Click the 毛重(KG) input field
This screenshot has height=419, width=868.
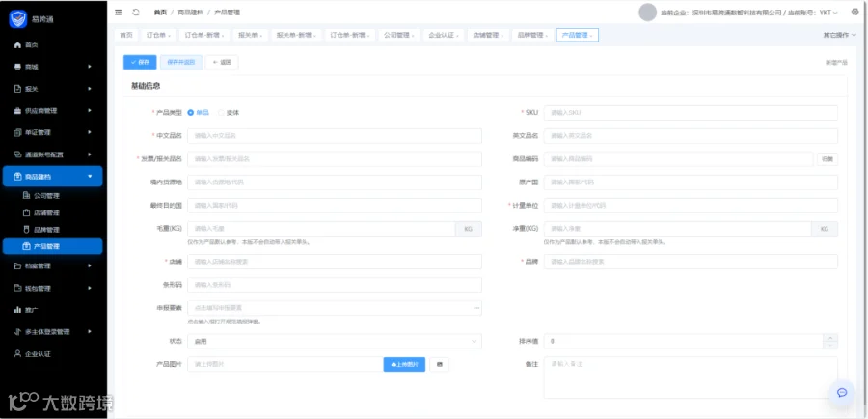[321, 229]
